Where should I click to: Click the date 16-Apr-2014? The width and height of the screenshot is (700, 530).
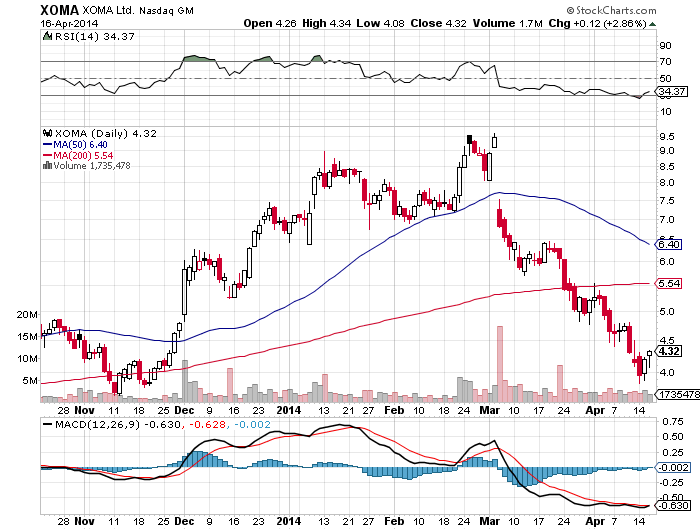[x=69, y=23]
